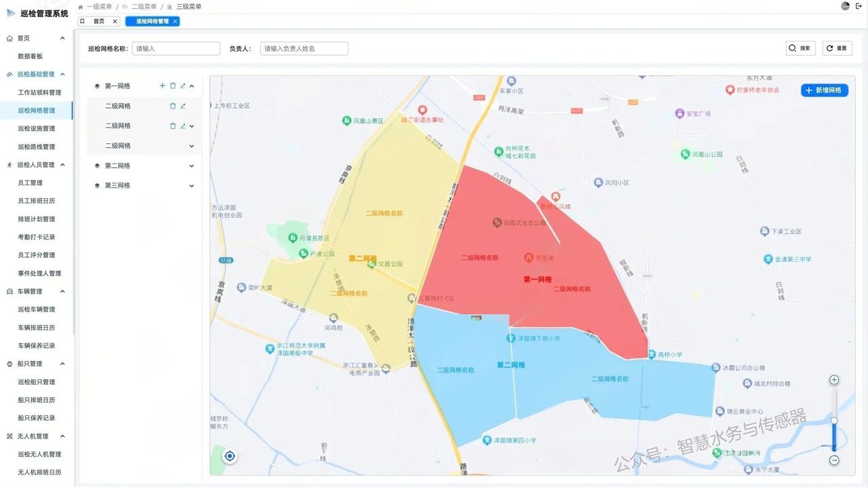Click the map zoom slider handle
The width and height of the screenshot is (868, 488).
point(834,420)
